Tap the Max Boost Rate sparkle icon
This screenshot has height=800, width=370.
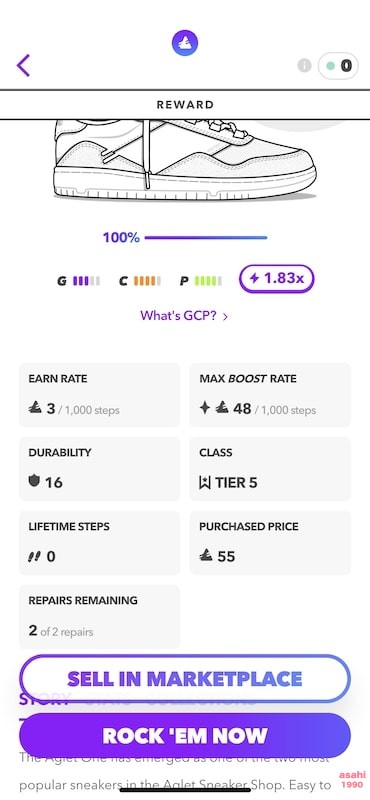pyautogui.click(x=205, y=408)
